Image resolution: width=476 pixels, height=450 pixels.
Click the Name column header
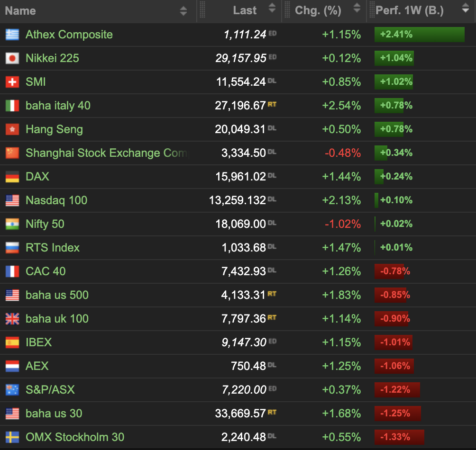point(20,11)
